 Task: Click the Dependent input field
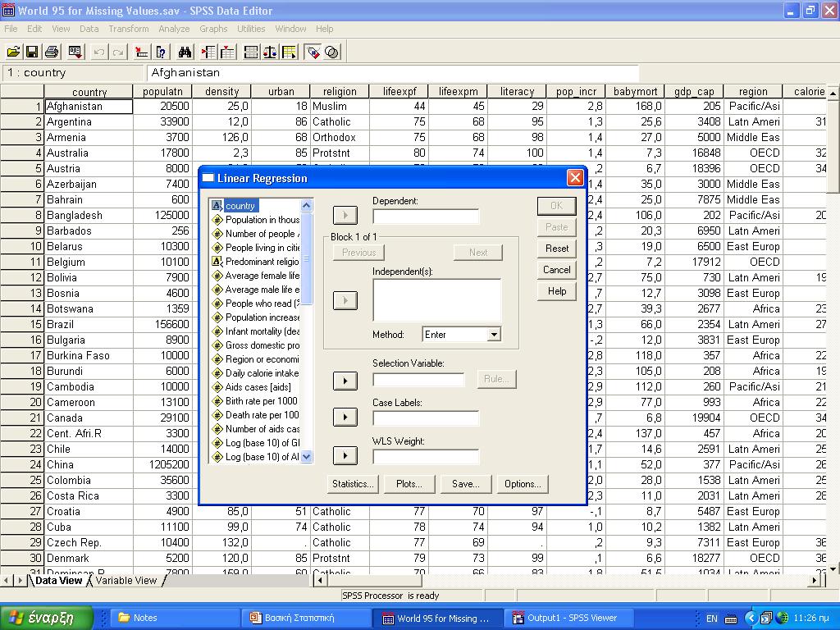click(x=426, y=217)
